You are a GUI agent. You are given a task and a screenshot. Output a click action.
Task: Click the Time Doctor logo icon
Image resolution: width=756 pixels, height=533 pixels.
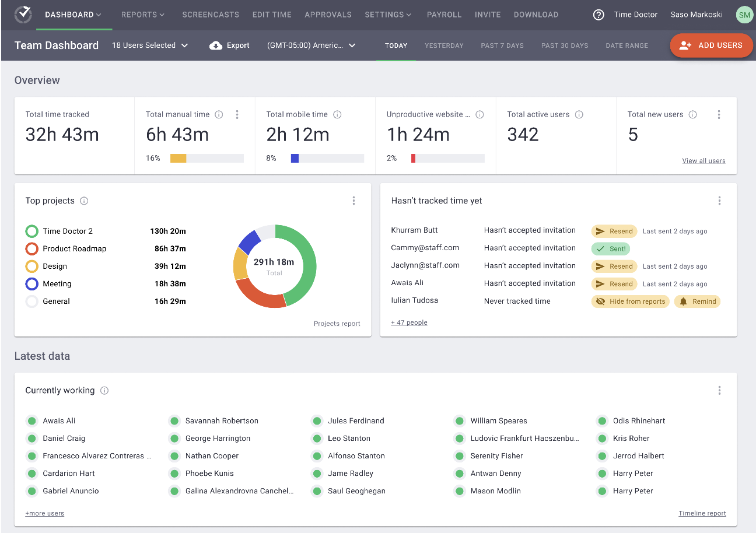tap(23, 15)
